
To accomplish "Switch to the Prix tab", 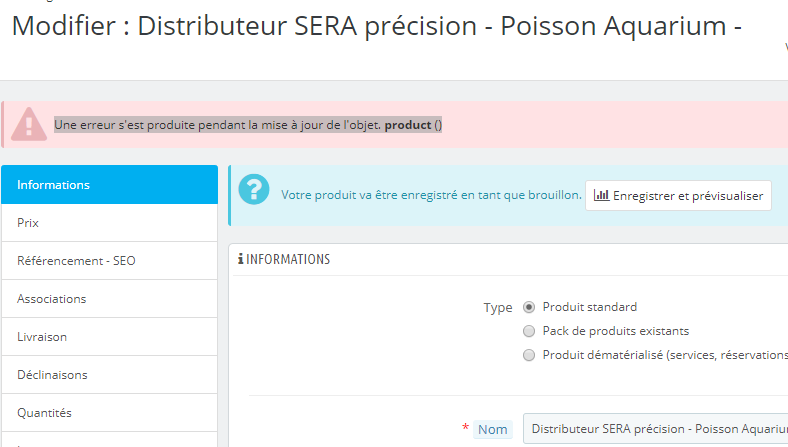I will tap(109, 223).
